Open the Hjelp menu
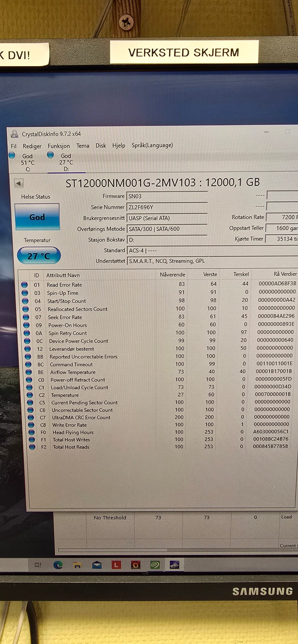 (x=119, y=145)
